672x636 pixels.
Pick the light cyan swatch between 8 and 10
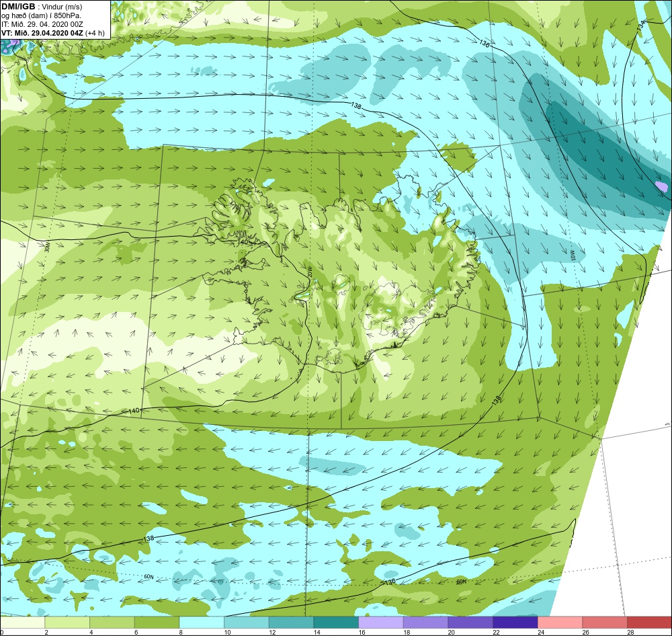tap(202, 623)
